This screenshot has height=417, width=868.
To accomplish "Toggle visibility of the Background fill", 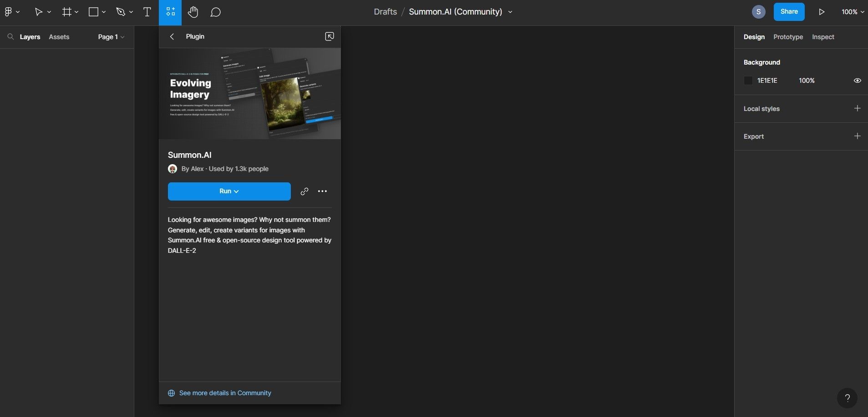I will coord(858,80).
